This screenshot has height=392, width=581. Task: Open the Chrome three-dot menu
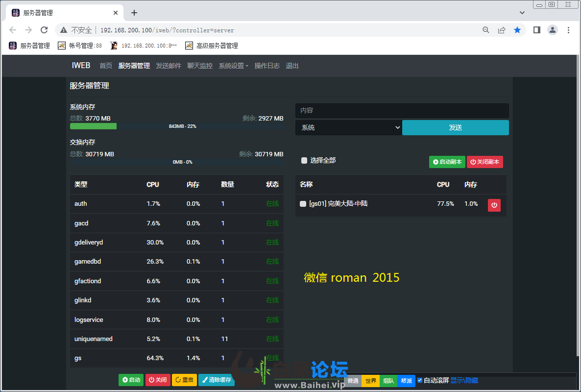568,30
